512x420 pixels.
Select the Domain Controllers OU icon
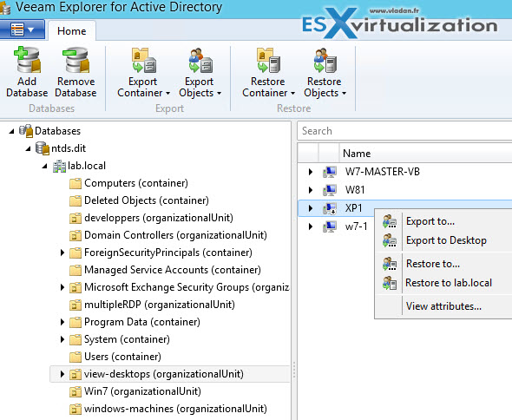[75, 235]
